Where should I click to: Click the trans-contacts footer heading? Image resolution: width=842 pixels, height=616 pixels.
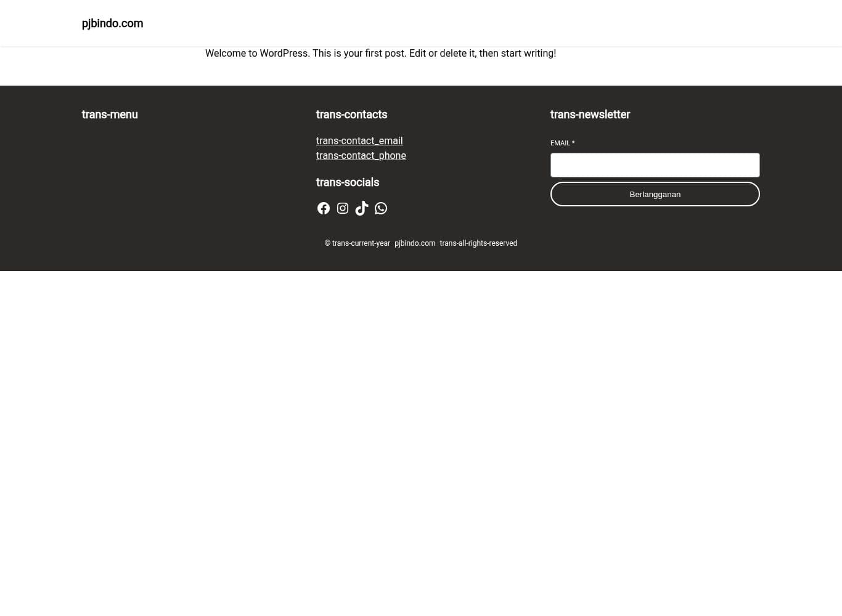351,115
